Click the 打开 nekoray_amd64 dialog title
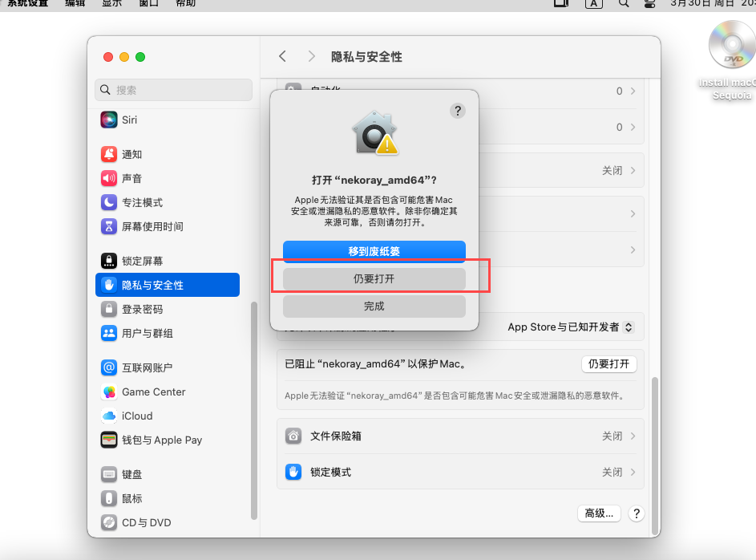 [x=374, y=181]
